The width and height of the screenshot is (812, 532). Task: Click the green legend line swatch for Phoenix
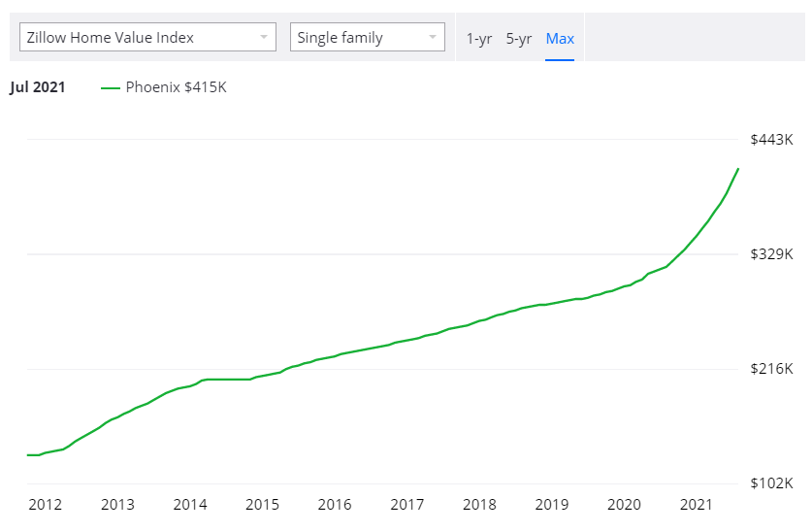pos(110,88)
